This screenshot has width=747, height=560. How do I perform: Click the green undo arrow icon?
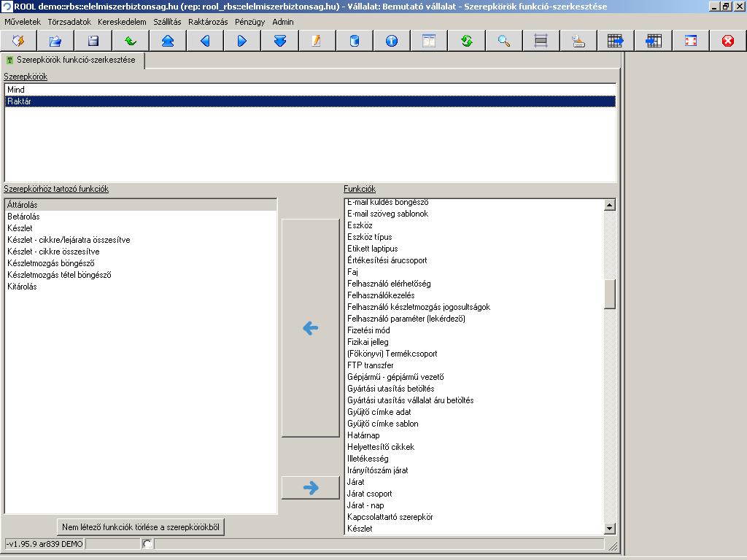(131, 41)
